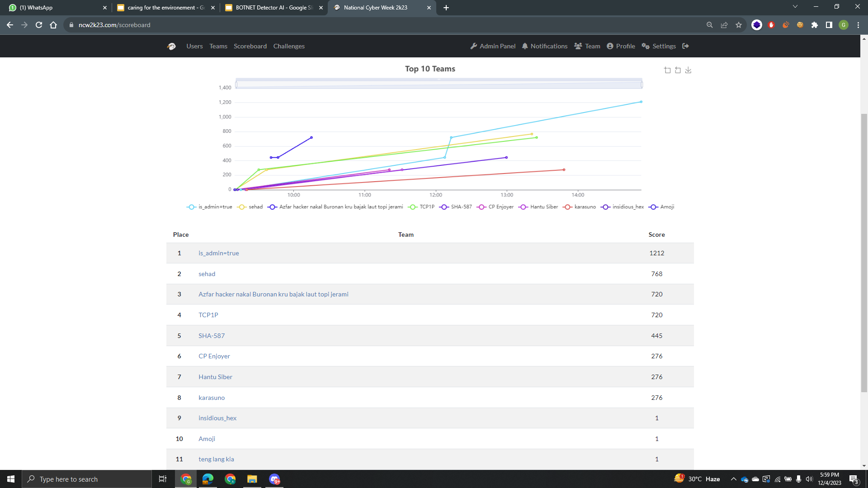Open team CP Enjoyer in table
Screen dimensions: 868x488
coord(214,356)
